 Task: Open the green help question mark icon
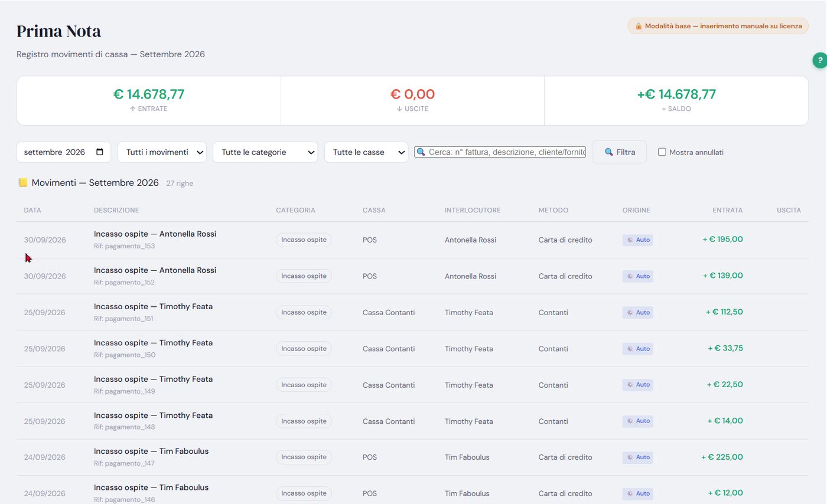tap(820, 60)
